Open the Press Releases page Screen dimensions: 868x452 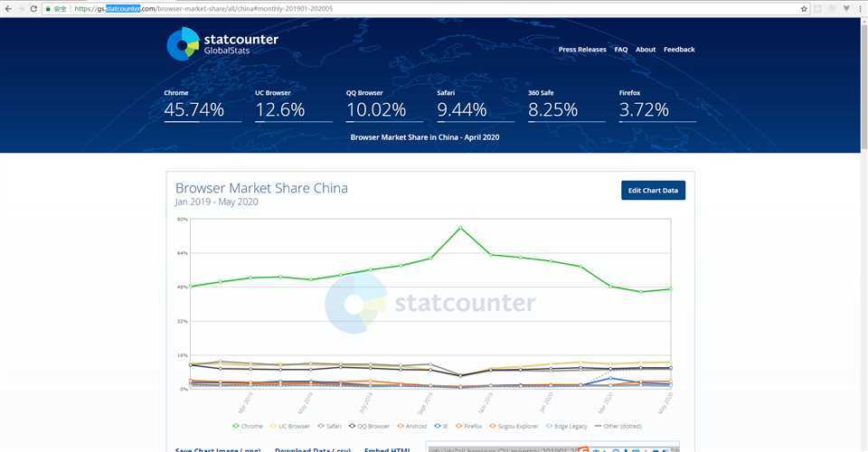click(581, 49)
